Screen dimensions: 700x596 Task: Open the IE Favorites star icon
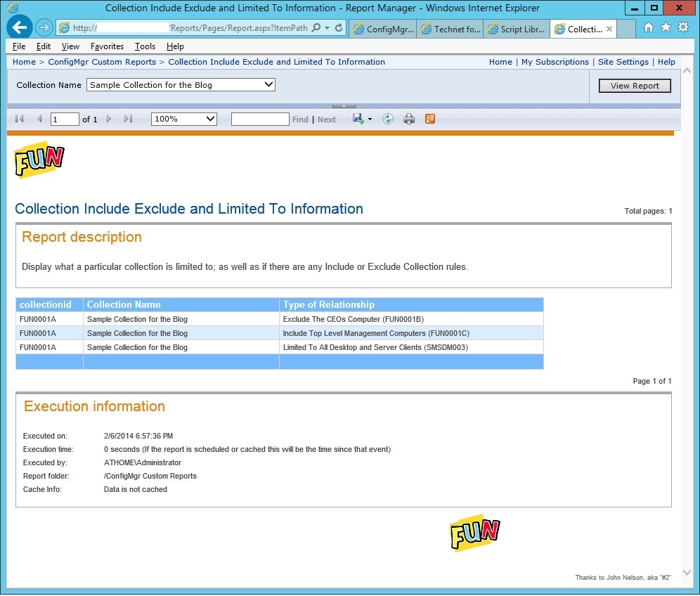click(x=666, y=27)
